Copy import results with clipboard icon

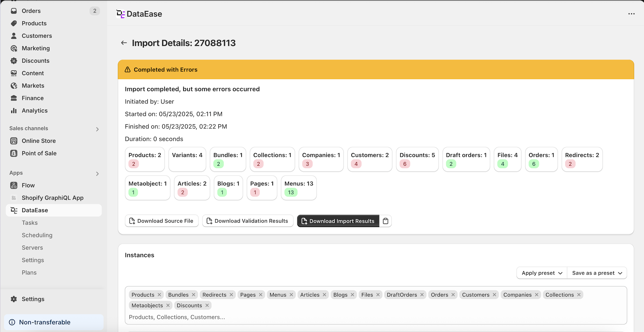click(385, 221)
